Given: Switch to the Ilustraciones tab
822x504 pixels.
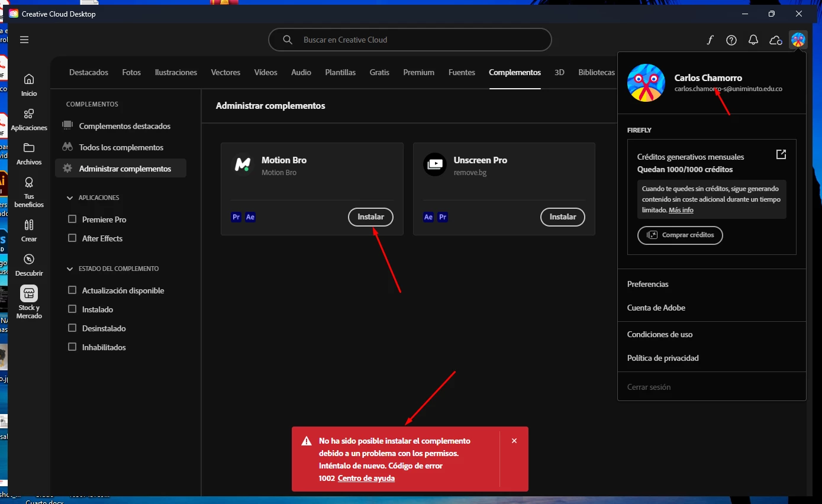Looking at the screenshot, I should 176,72.
